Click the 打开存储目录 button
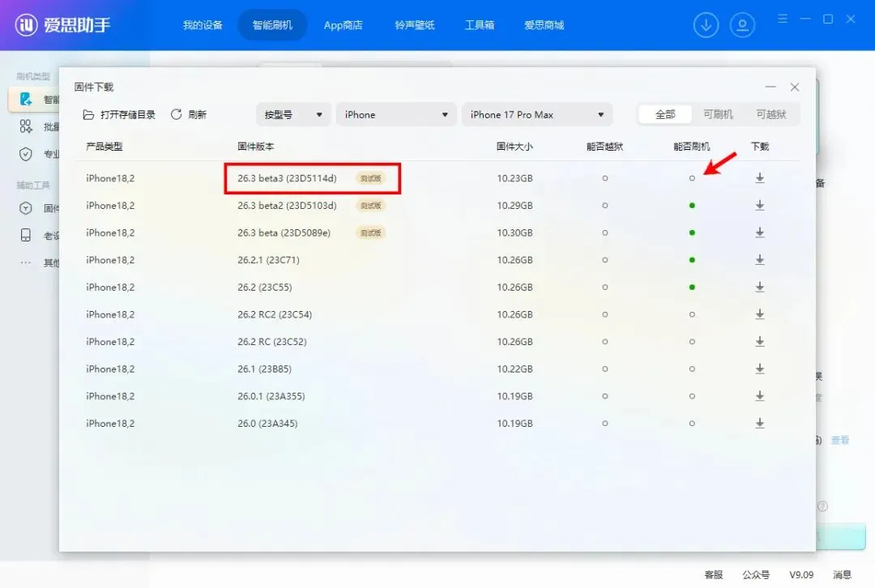 point(119,114)
